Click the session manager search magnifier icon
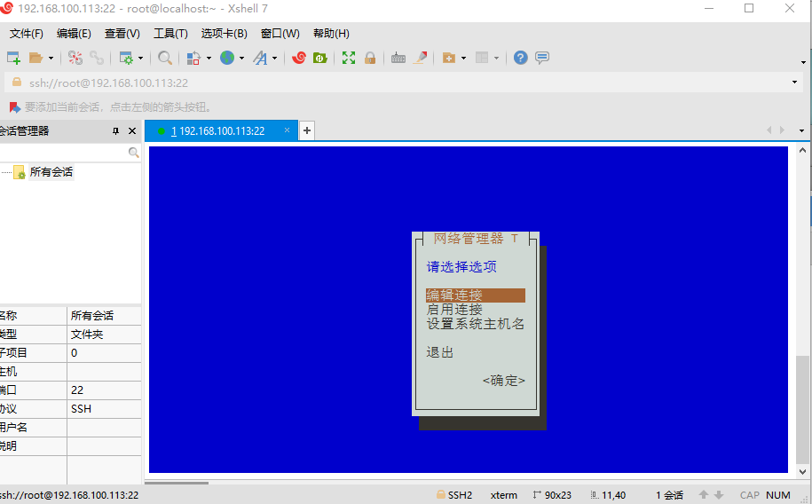 point(134,153)
